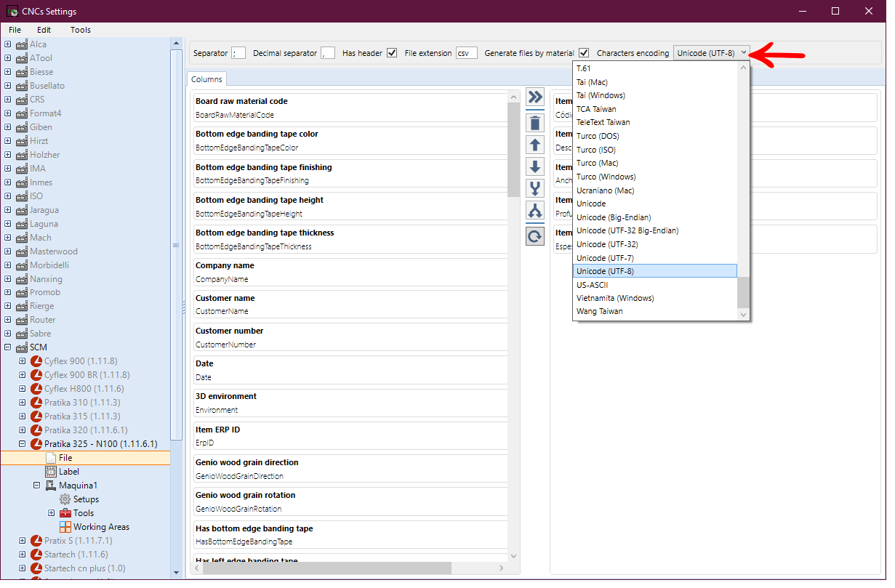This screenshot has height=588, width=895.
Task: Select Vietnamita (Windows) encoding option
Action: tap(655, 298)
